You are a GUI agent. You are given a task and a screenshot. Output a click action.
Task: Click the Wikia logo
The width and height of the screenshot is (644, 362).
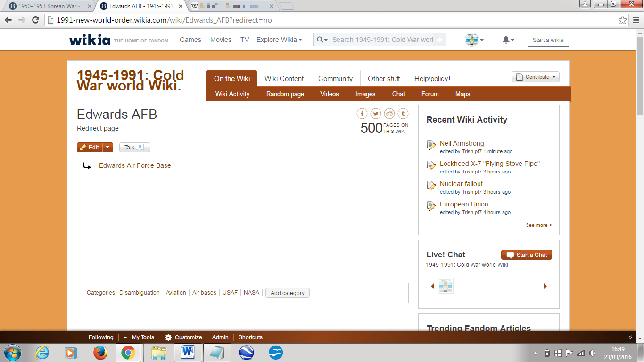coord(90,40)
